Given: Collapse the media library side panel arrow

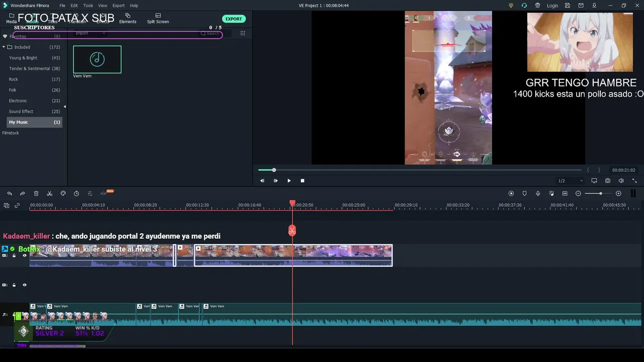Looking at the screenshot, I should [x=64, y=106].
